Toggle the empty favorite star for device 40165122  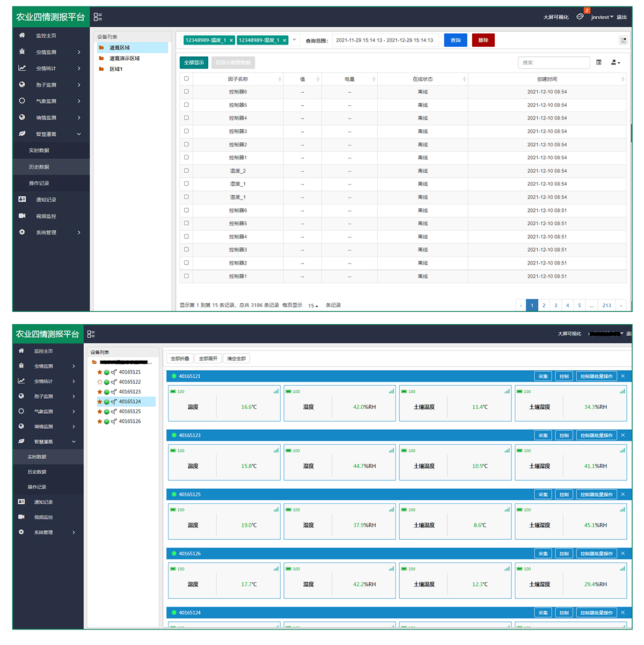pyautogui.click(x=99, y=382)
